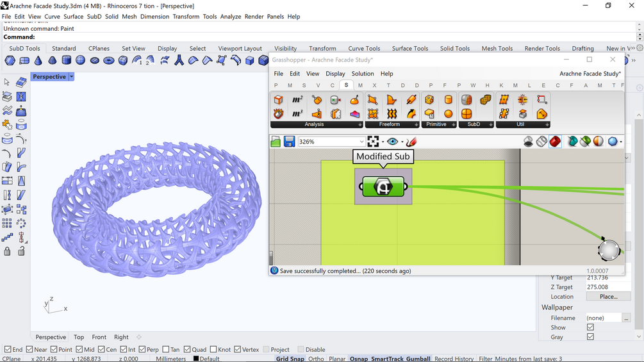
Task: Click the Arachne Facade Study* document label
Action: point(590,74)
